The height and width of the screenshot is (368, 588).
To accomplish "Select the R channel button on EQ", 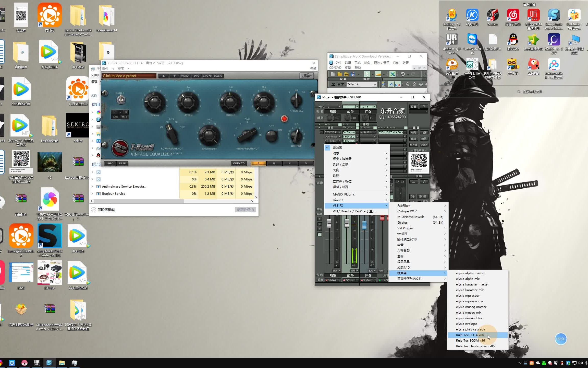I will pos(126,112).
